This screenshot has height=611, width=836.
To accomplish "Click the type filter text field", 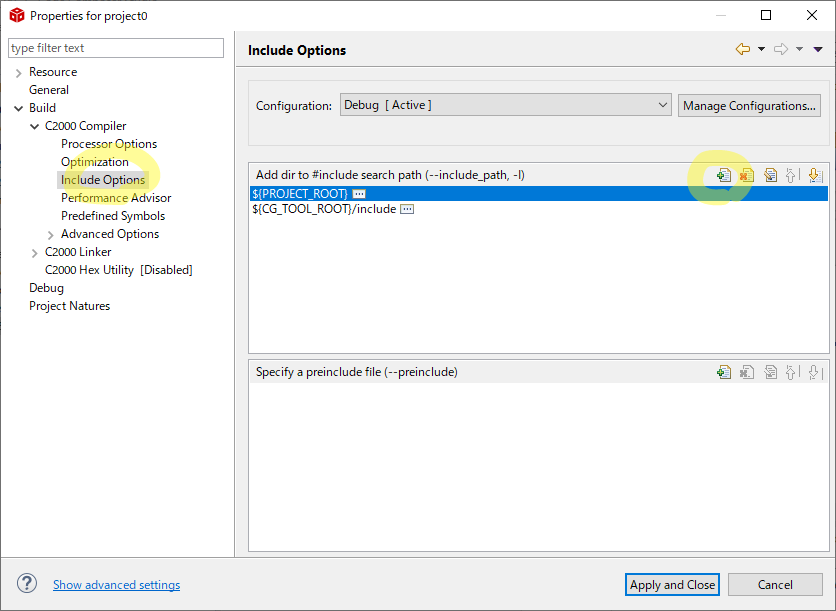I will point(116,48).
